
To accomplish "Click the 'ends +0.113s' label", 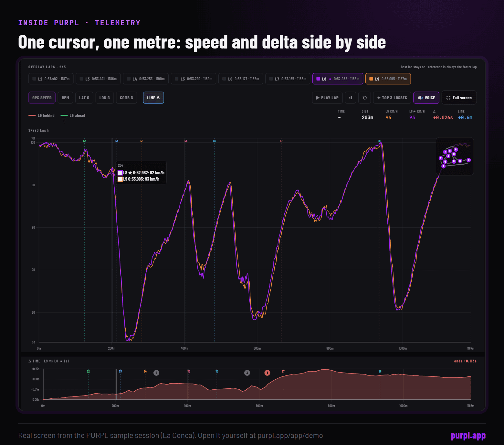I will (465, 361).
